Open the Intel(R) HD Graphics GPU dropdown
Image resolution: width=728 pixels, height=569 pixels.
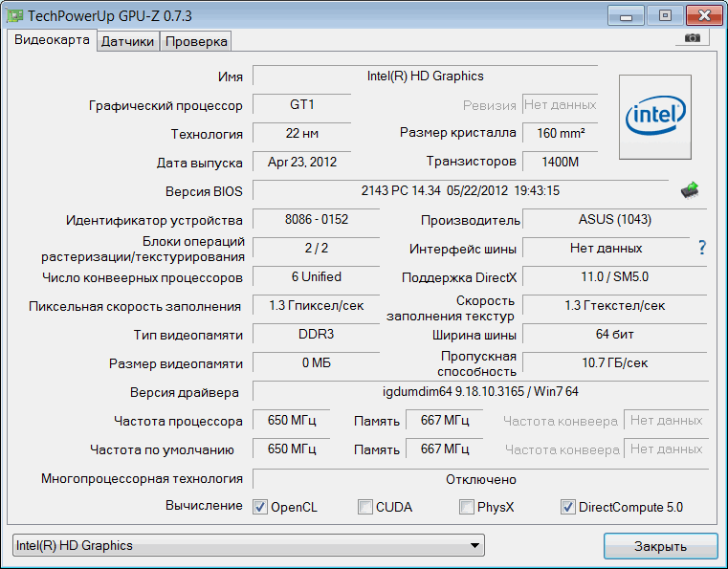coord(249,545)
